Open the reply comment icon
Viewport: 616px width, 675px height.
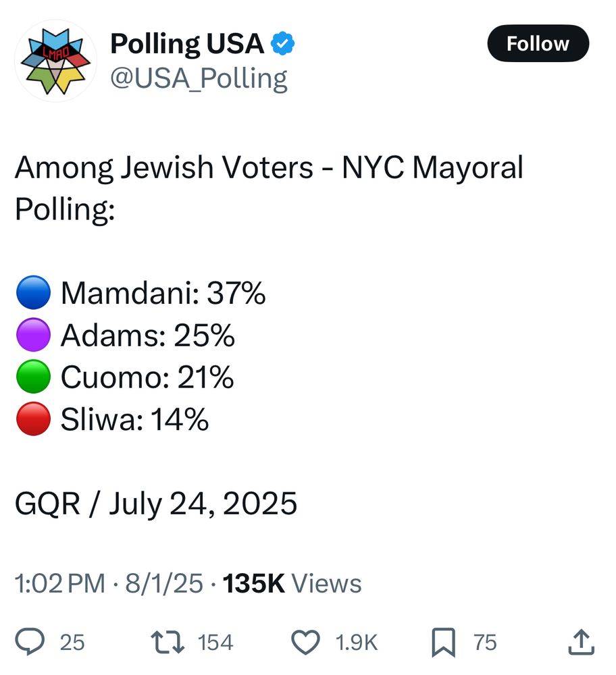coord(30,642)
